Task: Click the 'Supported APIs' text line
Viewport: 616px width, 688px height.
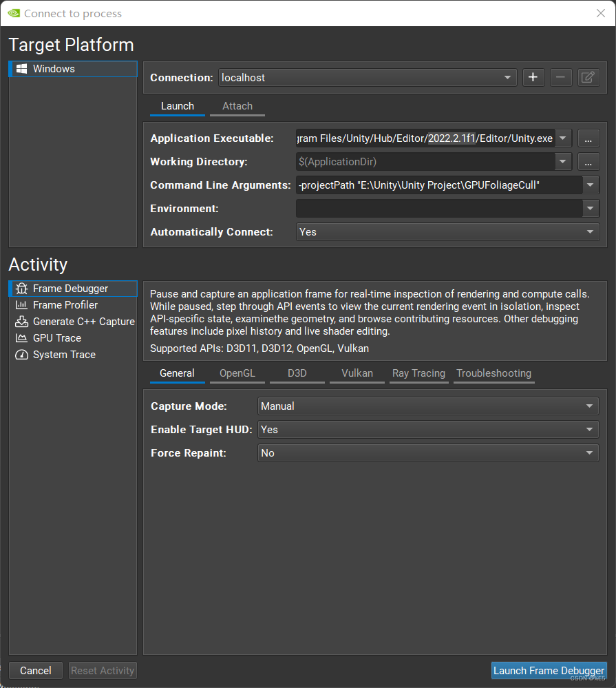Action: [259, 348]
